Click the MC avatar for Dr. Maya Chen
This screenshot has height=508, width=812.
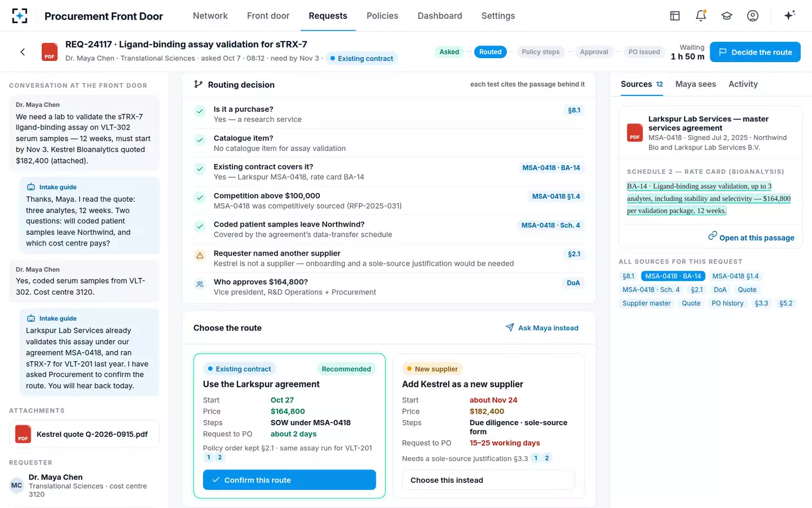pos(17,485)
